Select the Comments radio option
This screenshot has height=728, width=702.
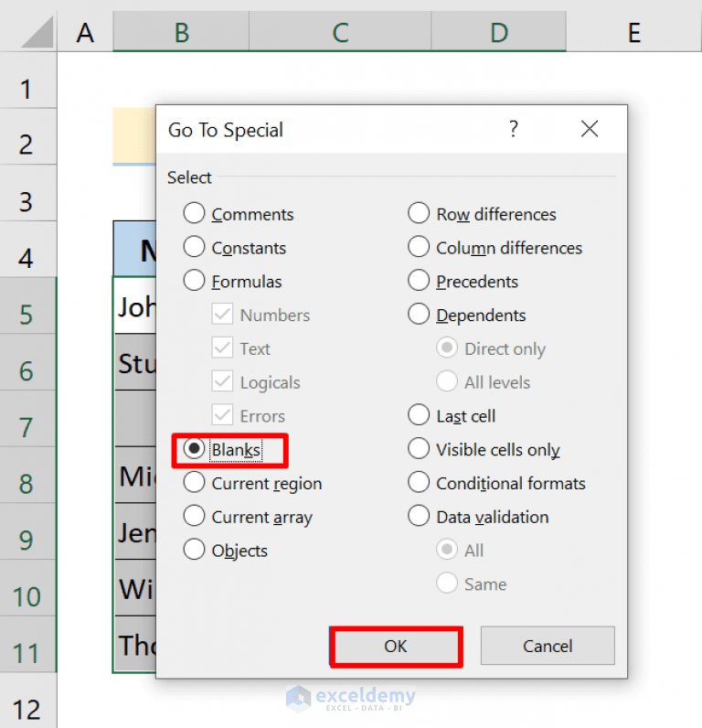tap(239, 214)
